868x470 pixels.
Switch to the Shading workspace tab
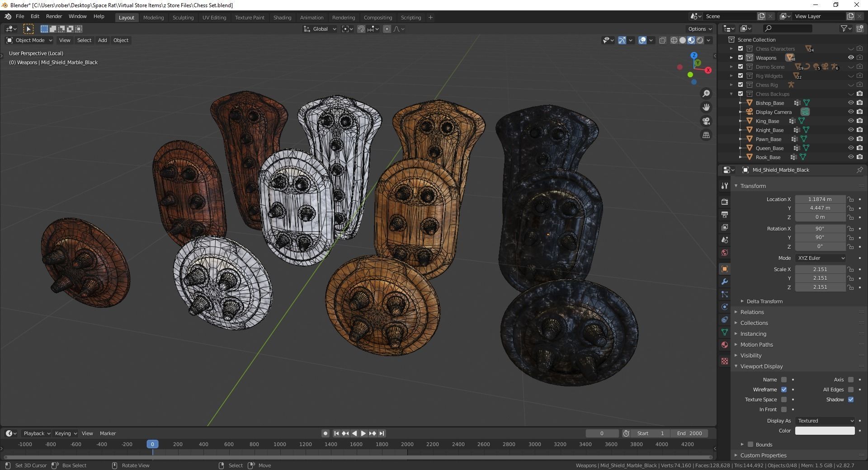tap(282, 18)
